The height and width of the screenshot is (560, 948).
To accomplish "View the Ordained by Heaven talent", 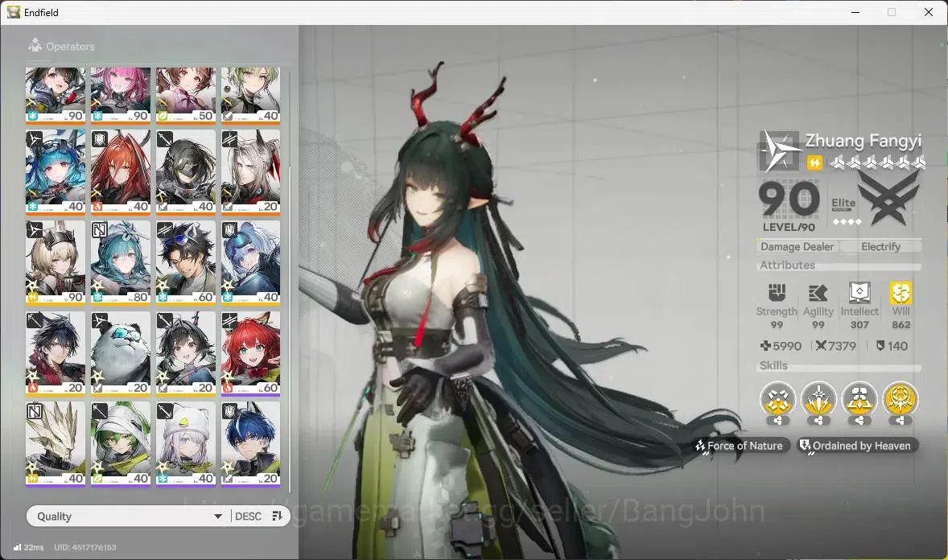I will [857, 446].
